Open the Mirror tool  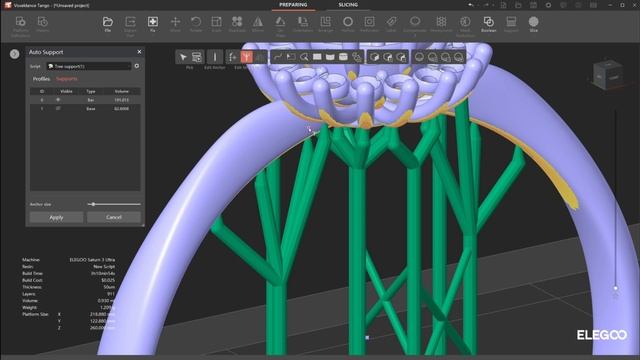(258, 24)
